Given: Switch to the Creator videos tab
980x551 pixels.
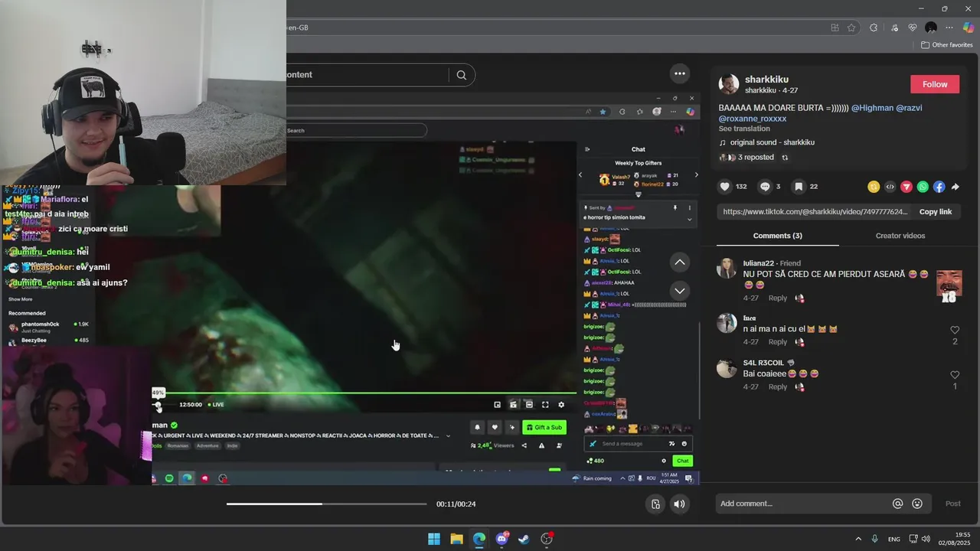Looking at the screenshot, I should pos(900,236).
